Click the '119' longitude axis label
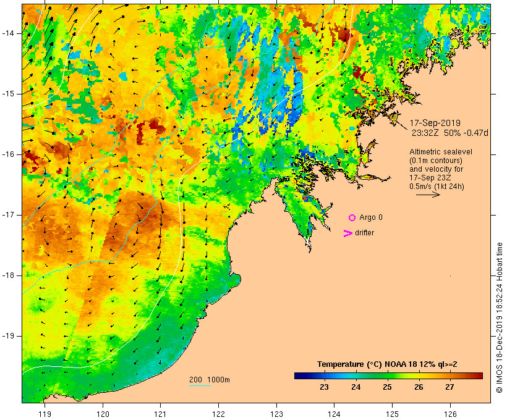Image resolution: width=507 pixels, height=420 pixels. 45,414
